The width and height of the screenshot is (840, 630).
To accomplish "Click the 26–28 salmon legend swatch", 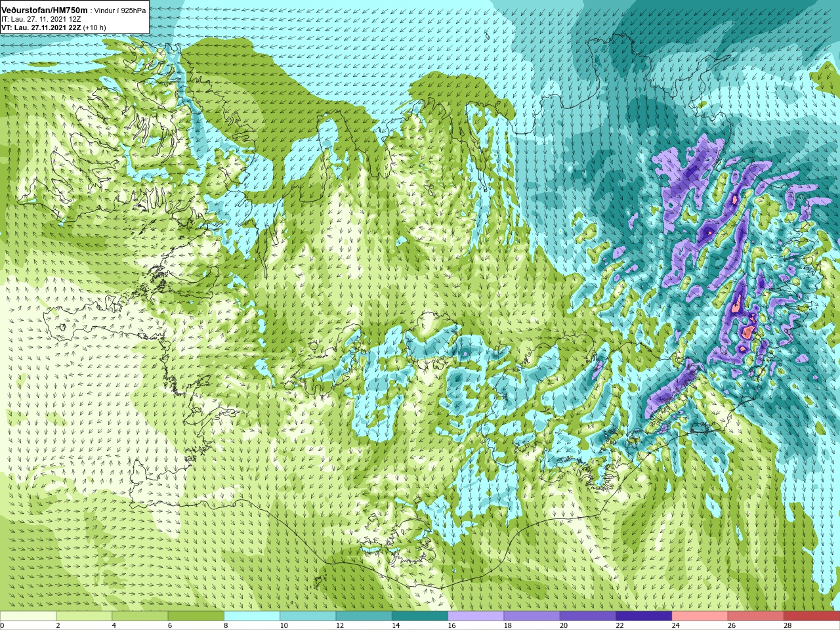I will click(756, 616).
